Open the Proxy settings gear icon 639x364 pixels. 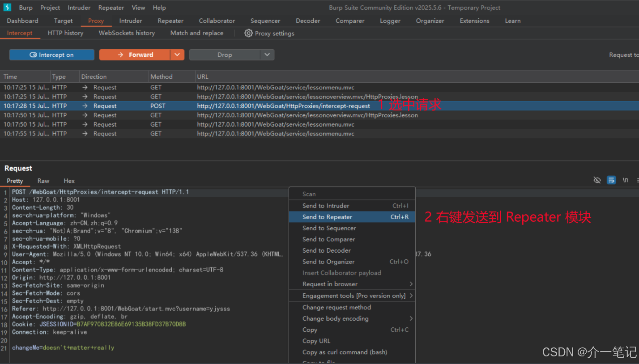pos(248,33)
